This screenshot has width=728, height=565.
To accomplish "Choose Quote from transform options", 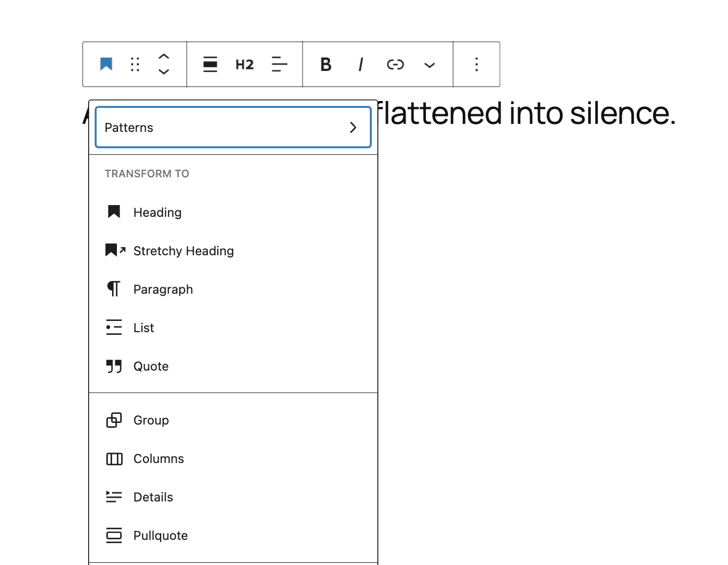I will click(x=151, y=366).
